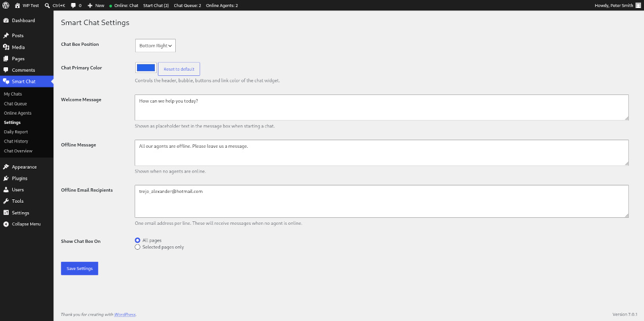Image resolution: width=644 pixels, height=321 pixels.
Task: Open Dashboard from sidebar icon
Action: pos(6,20)
